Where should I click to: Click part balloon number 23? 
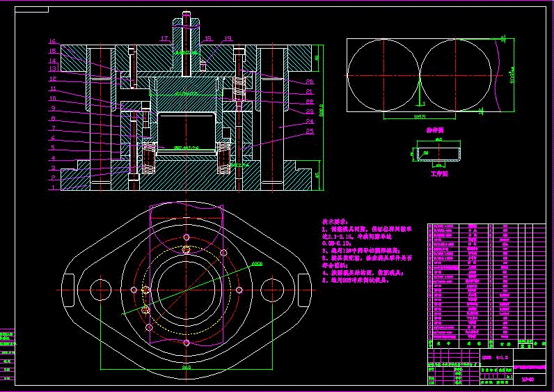click(x=310, y=111)
